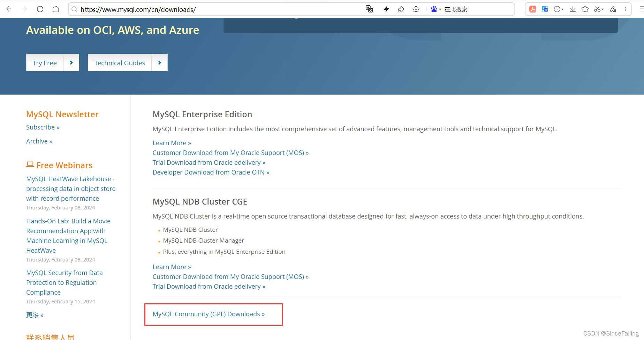Open the history clock icon
The height and width of the screenshot is (340, 644).
click(x=557, y=9)
